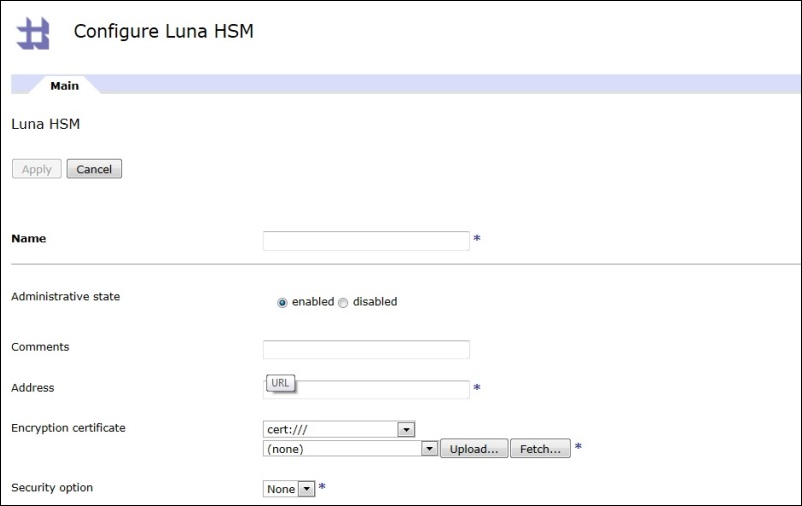802x506 pixels.
Task: Focus the Address input field
Action: pyautogui.click(x=366, y=389)
